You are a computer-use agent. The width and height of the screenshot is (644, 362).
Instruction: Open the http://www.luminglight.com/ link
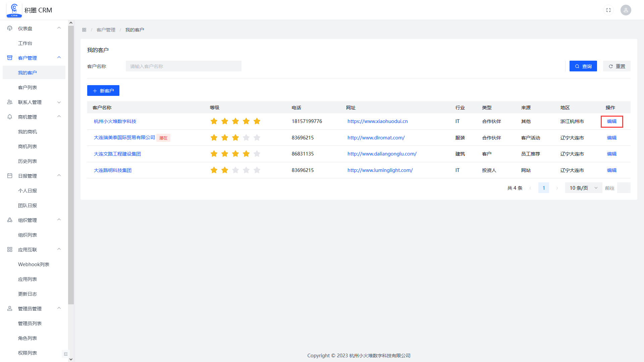point(380,170)
